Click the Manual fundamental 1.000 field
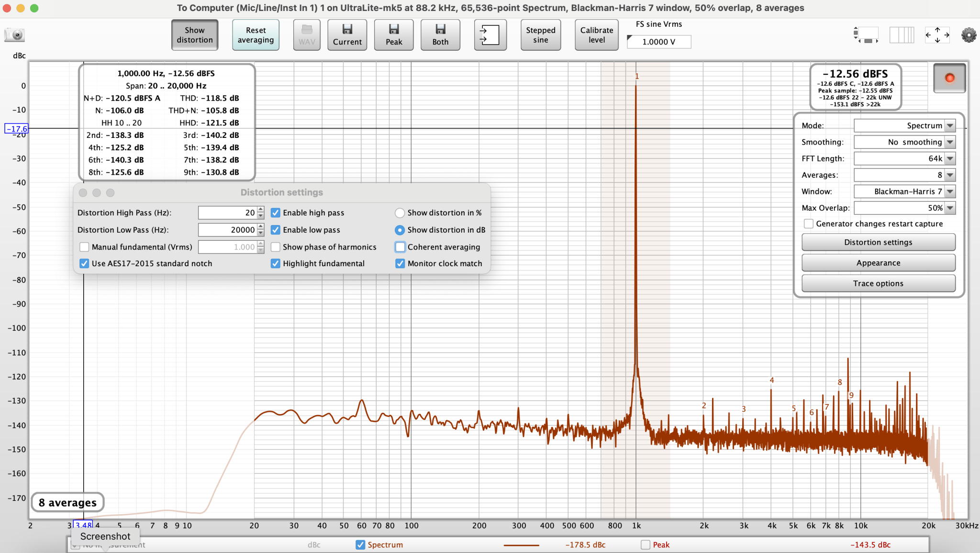980x553 pixels. pos(227,247)
